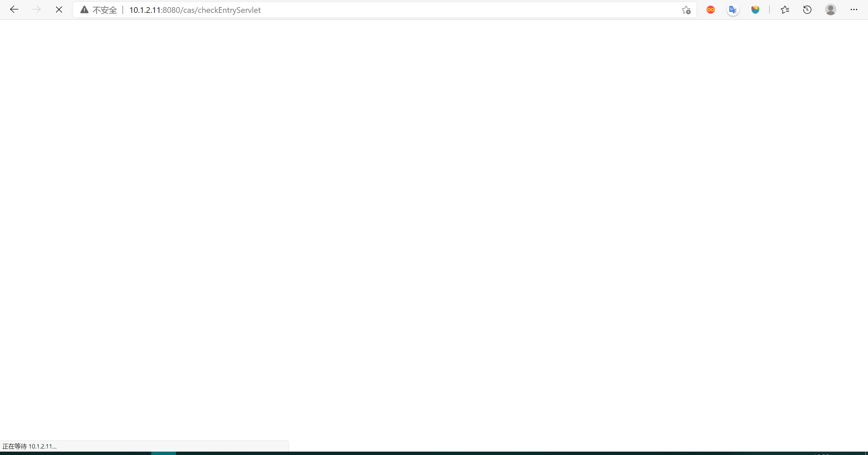Open the fruit bowl extension icon

(x=755, y=10)
